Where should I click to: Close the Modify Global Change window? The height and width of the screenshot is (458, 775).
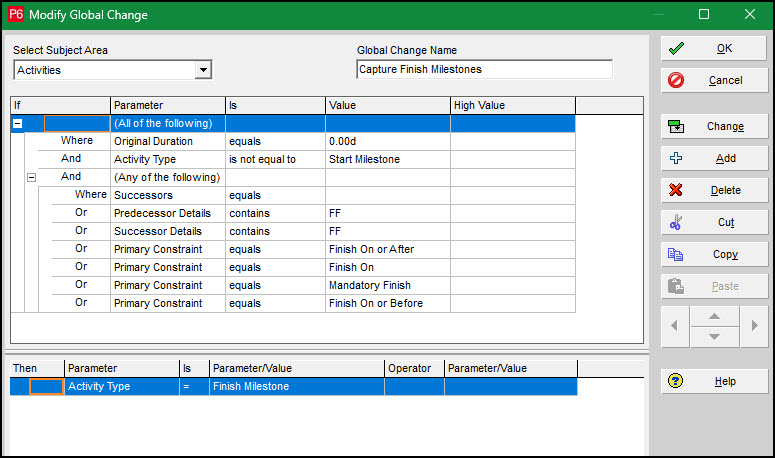[x=750, y=14]
